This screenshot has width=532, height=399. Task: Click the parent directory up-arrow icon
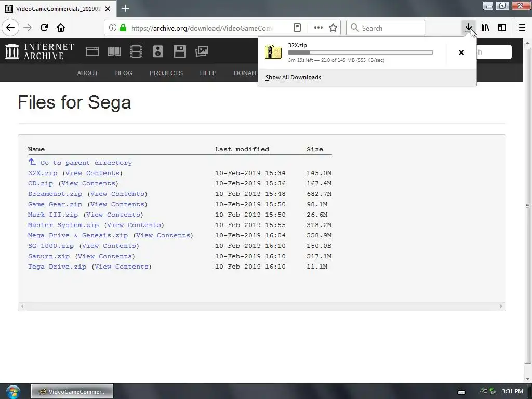[x=32, y=162]
